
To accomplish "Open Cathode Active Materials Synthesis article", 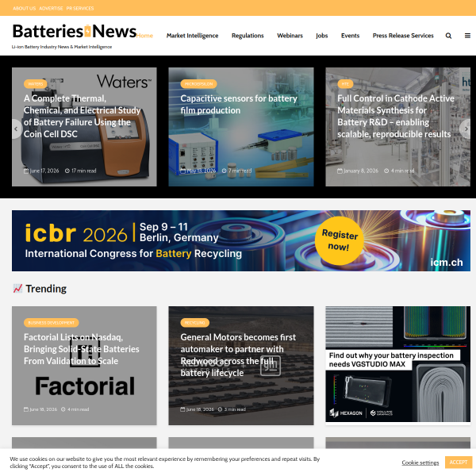I will click(396, 117).
